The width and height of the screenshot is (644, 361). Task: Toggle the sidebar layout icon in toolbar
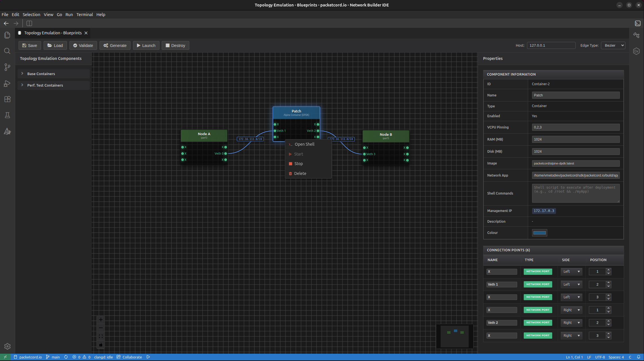pyautogui.click(x=29, y=23)
